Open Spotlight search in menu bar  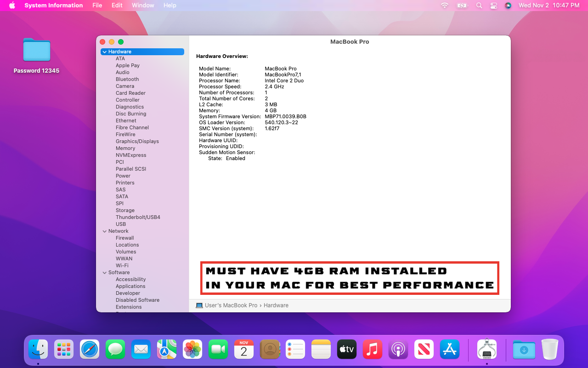[479, 6]
